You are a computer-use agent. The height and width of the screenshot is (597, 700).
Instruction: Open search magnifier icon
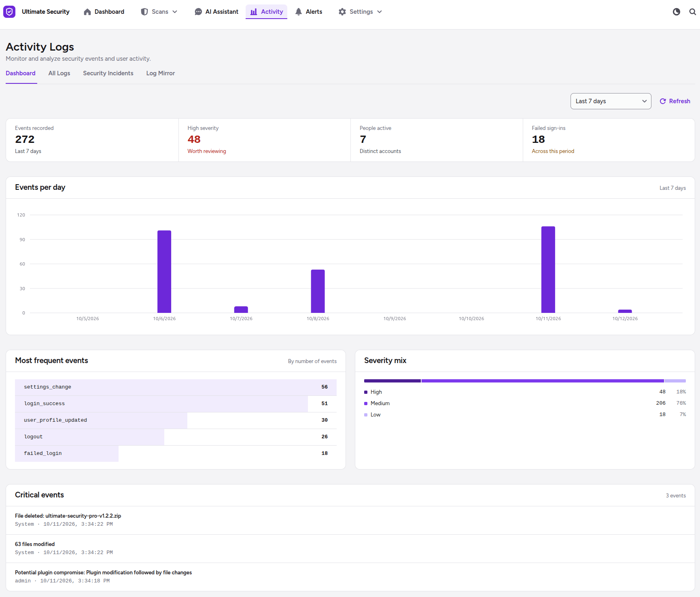tap(693, 12)
